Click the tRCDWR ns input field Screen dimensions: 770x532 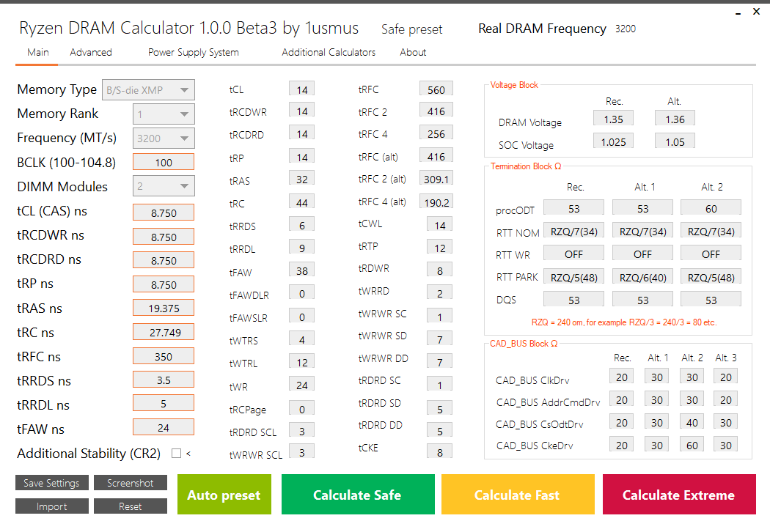point(164,237)
